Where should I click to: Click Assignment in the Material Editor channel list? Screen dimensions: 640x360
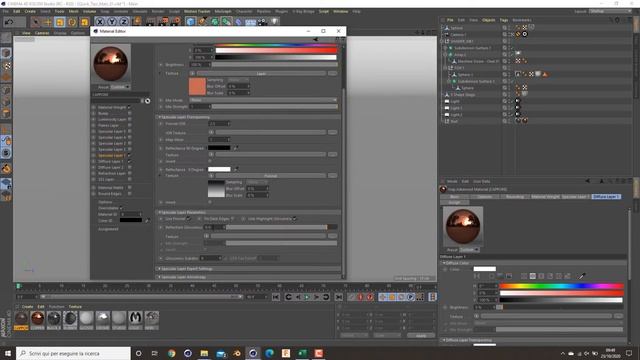point(108,229)
